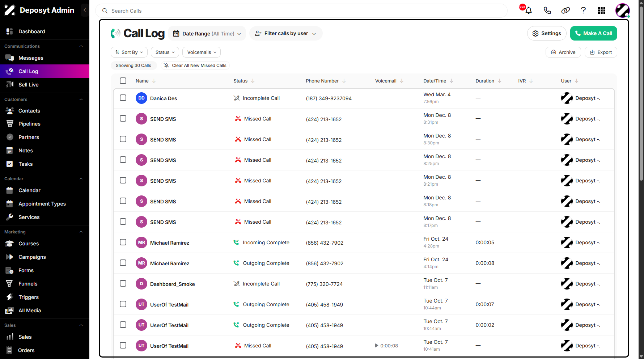This screenshot has height=359, width=644.
Task: Open the help question mark icon
Action: pos(583,10)
